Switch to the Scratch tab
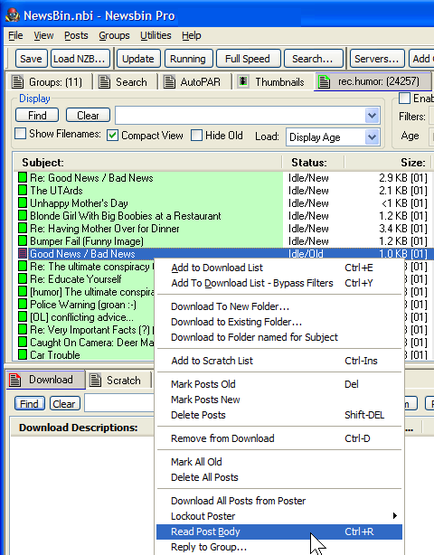The image size is (434, 555). coord(119,380)
